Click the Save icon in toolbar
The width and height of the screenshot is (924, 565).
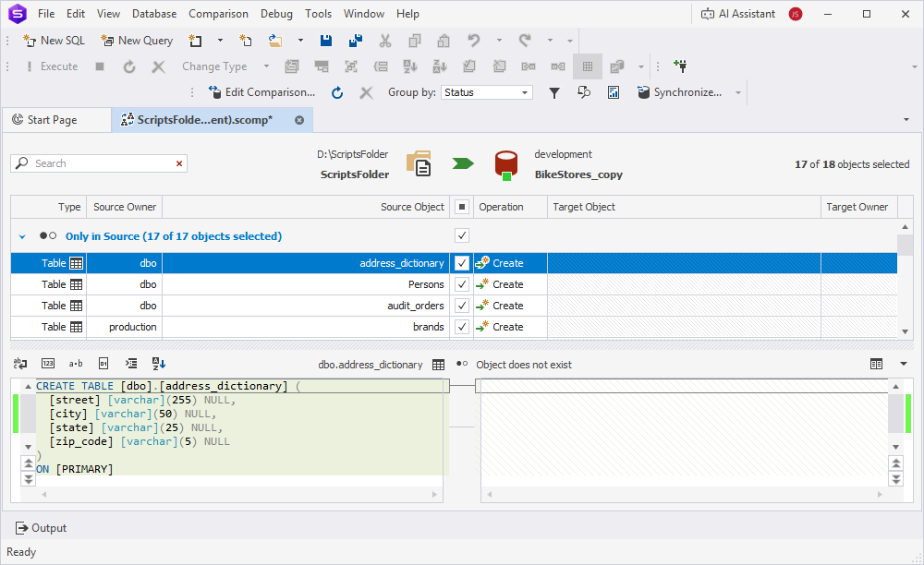tap(325, 41)
